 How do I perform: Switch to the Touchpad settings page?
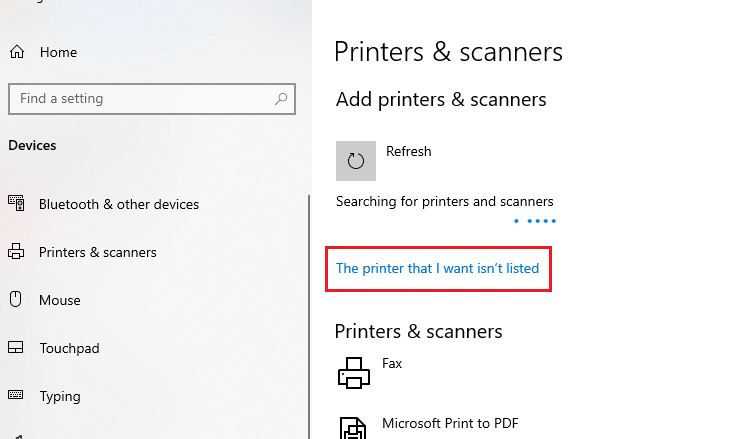pos(69,348)
